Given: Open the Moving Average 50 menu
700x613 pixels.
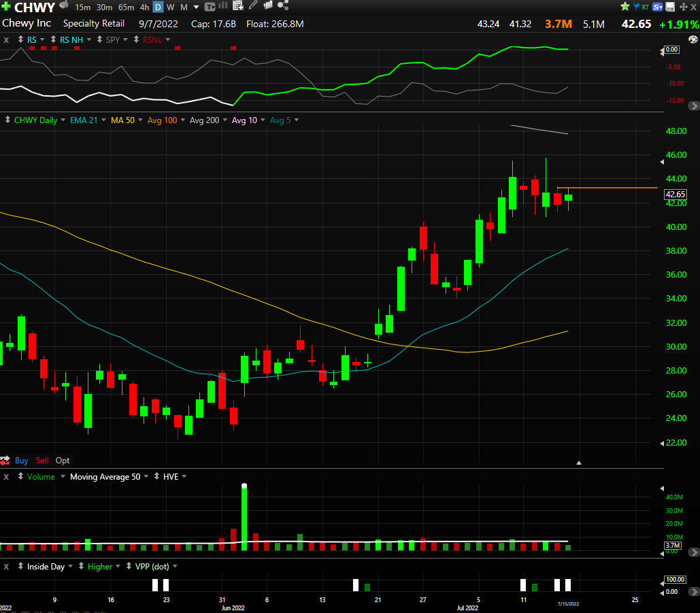Looking at the screenshot, I should [146, 477].
